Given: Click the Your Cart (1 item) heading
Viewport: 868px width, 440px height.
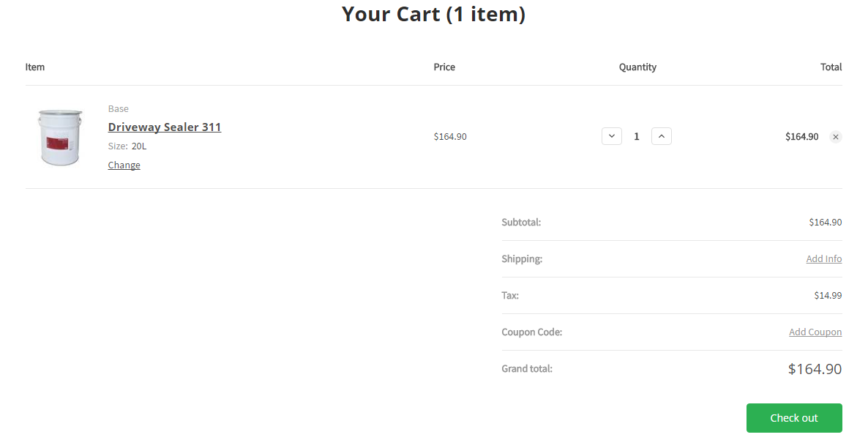Looking at the screenshot, I should tap(433, 14).
